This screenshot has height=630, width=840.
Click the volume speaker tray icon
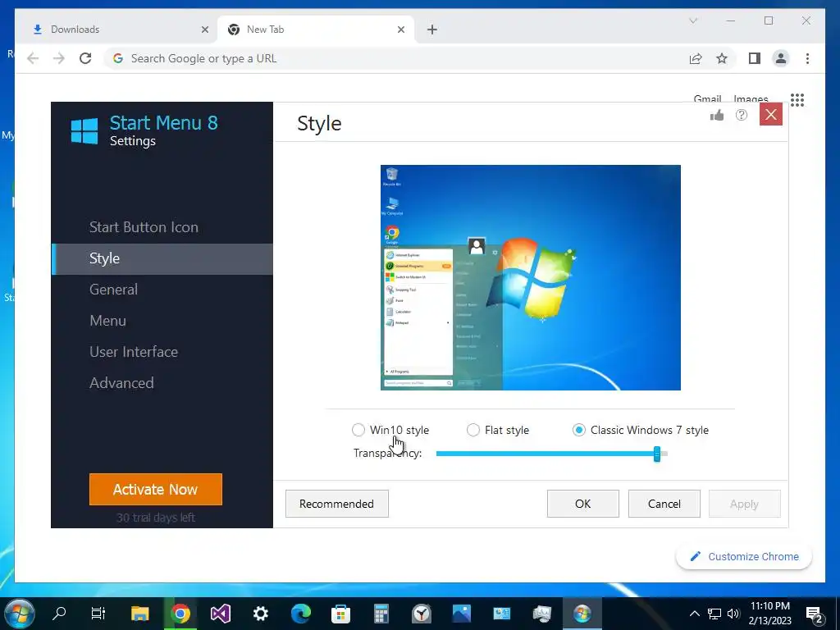pyautogui.click(x=733, y=614)
